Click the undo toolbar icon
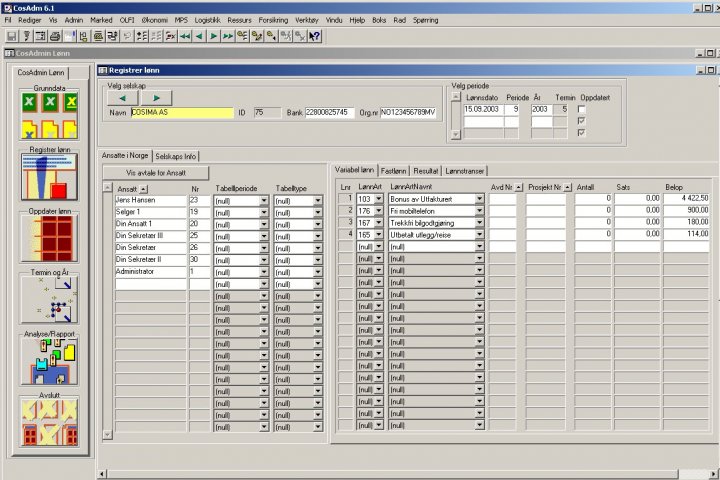720x480 pixels. coord(127,36)
